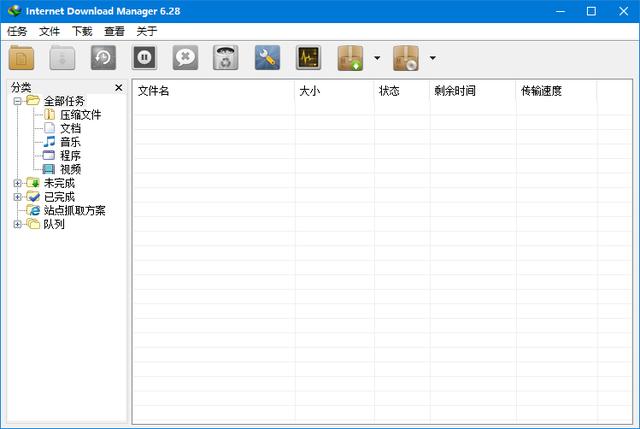Open the speed monitor scheduler icon

coord(308,58)
